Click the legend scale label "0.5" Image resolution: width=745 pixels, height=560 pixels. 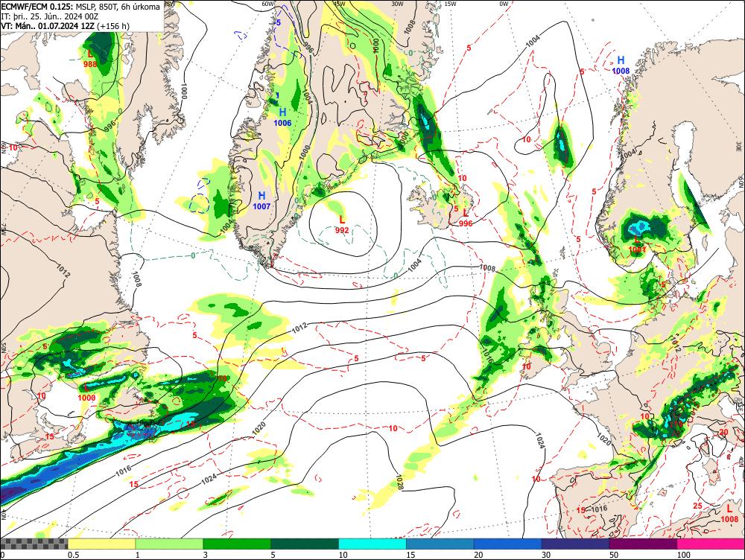coord(73,555)
